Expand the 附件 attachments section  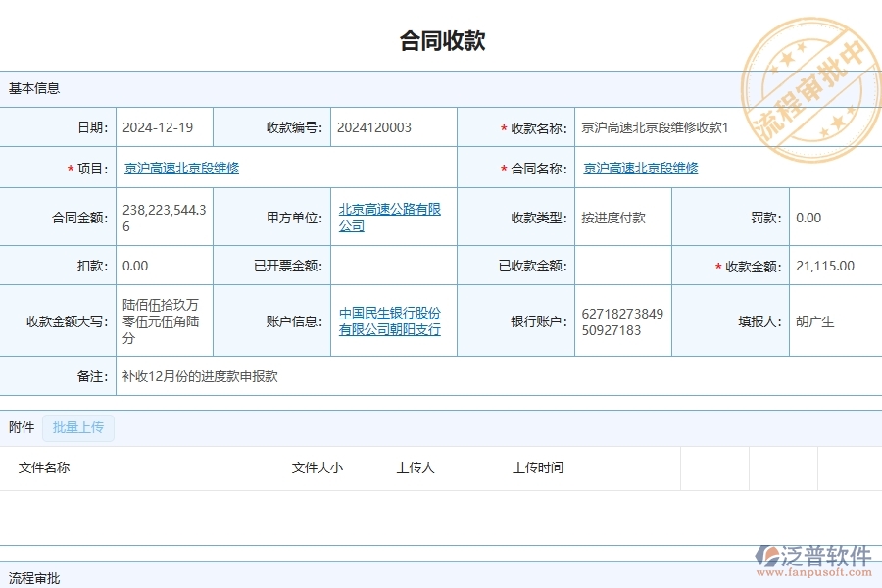coord(22,428)
